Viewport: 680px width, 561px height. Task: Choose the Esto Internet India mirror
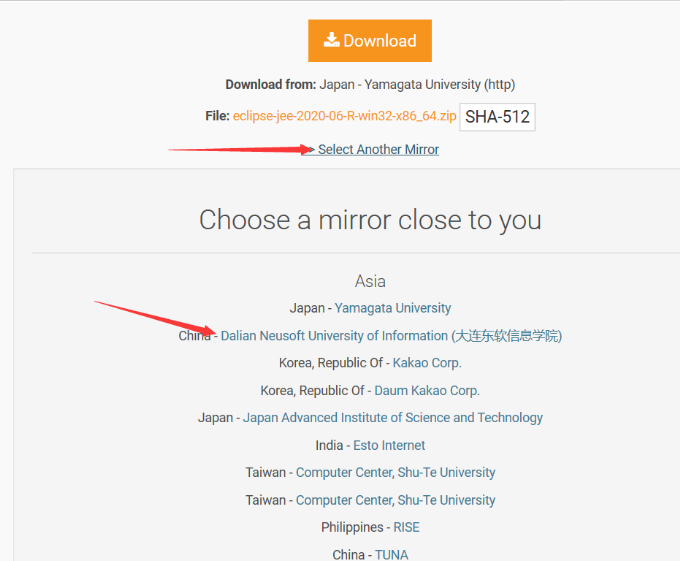pyautogui.click(x=389, y=445)
